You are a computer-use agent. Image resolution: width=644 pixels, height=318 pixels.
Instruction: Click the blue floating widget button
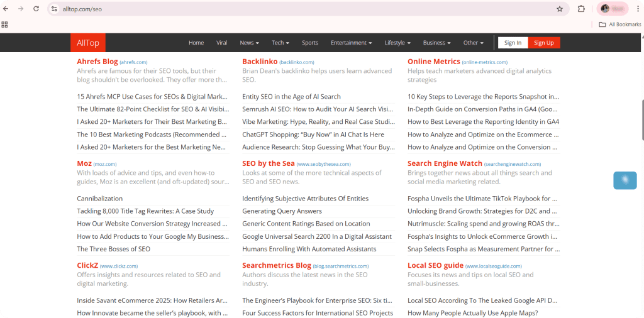pos(625,180)
